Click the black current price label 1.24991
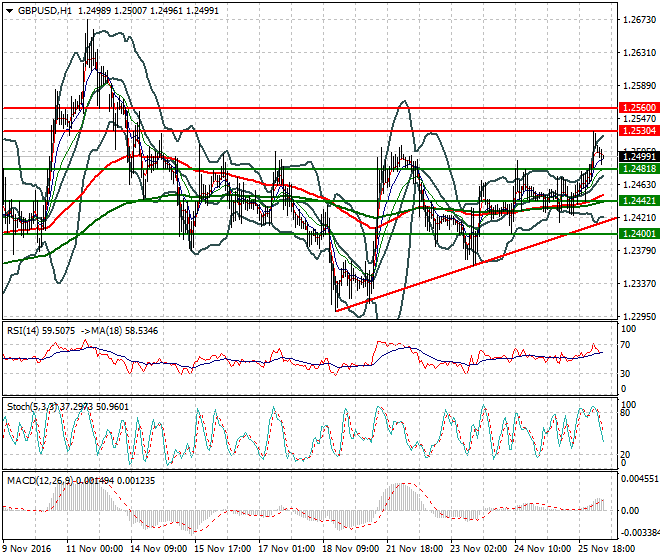660x560 pixels. [x=640, y=157]
